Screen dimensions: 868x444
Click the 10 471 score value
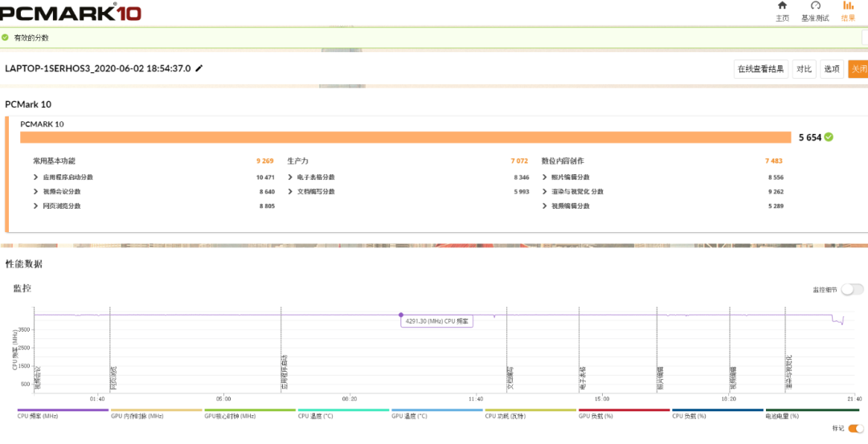265,177
